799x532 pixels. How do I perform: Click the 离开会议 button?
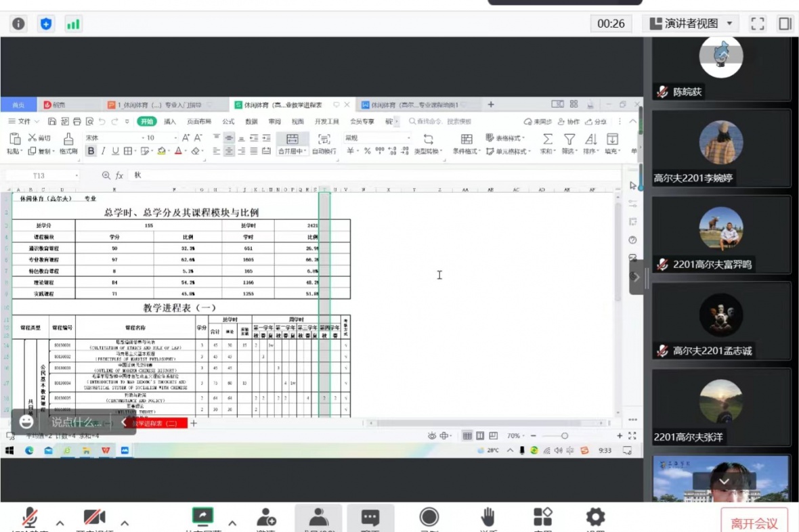click(x=754, y=523)
